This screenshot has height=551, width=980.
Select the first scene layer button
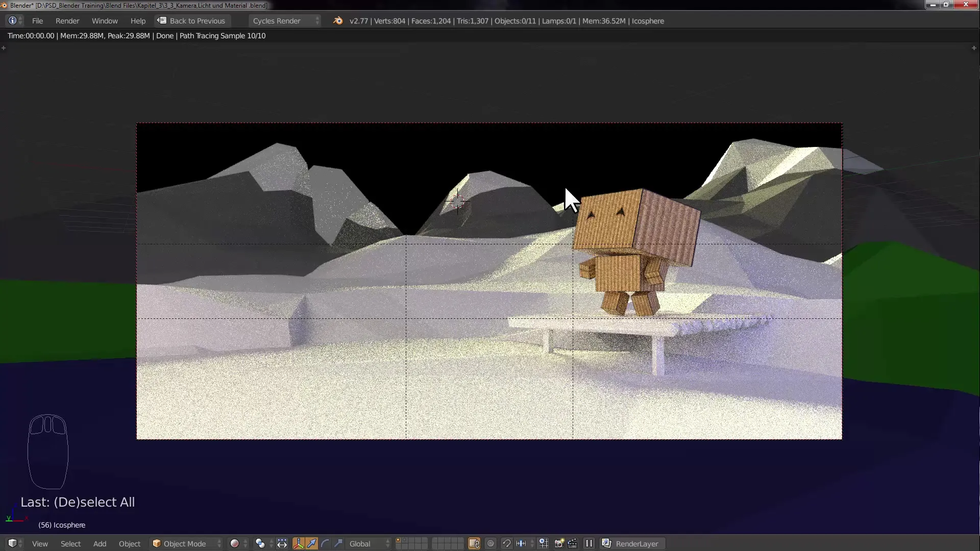point(399,541)
